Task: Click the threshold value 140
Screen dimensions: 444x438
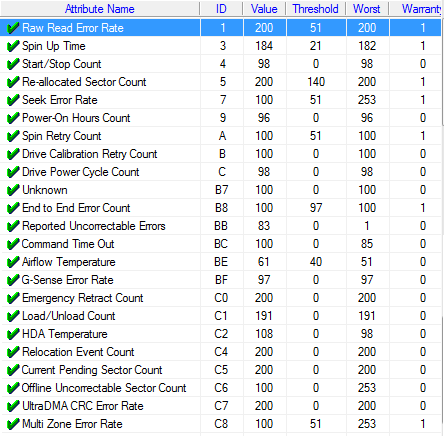Action: click(x=316, y=82)
